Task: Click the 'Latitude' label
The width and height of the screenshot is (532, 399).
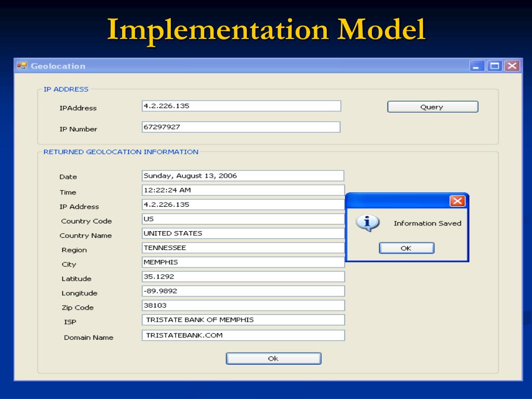Action: point(76,279)
